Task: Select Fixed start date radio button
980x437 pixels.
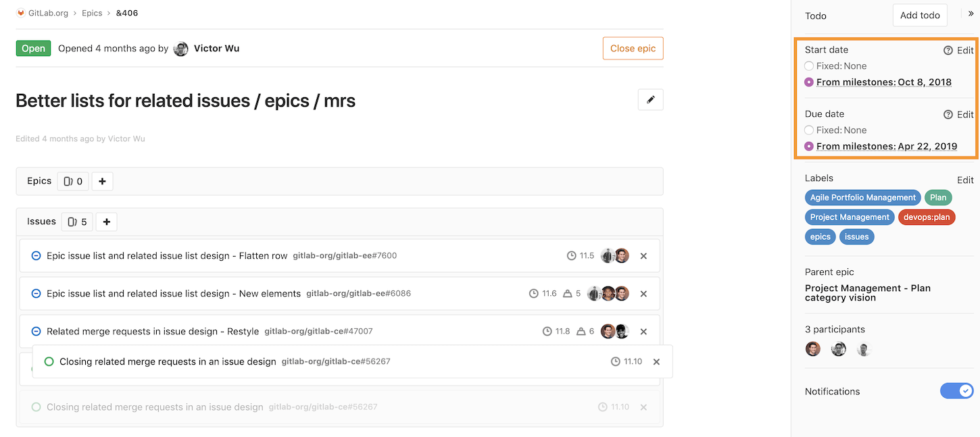Action: click(809, 66)
